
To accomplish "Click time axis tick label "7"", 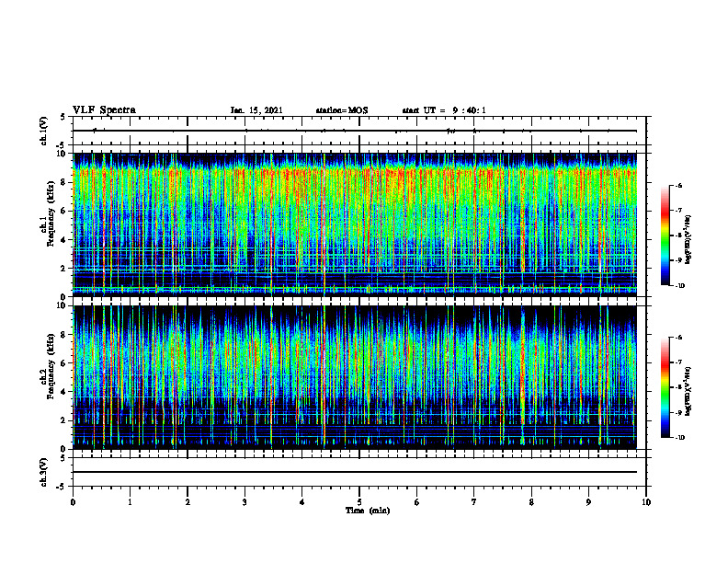I will [x=474, y=502].
